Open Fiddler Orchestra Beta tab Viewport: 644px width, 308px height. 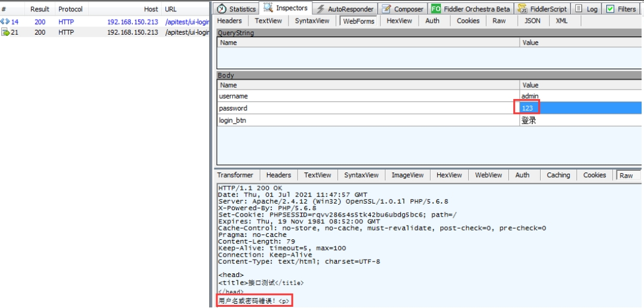(471, 9)
